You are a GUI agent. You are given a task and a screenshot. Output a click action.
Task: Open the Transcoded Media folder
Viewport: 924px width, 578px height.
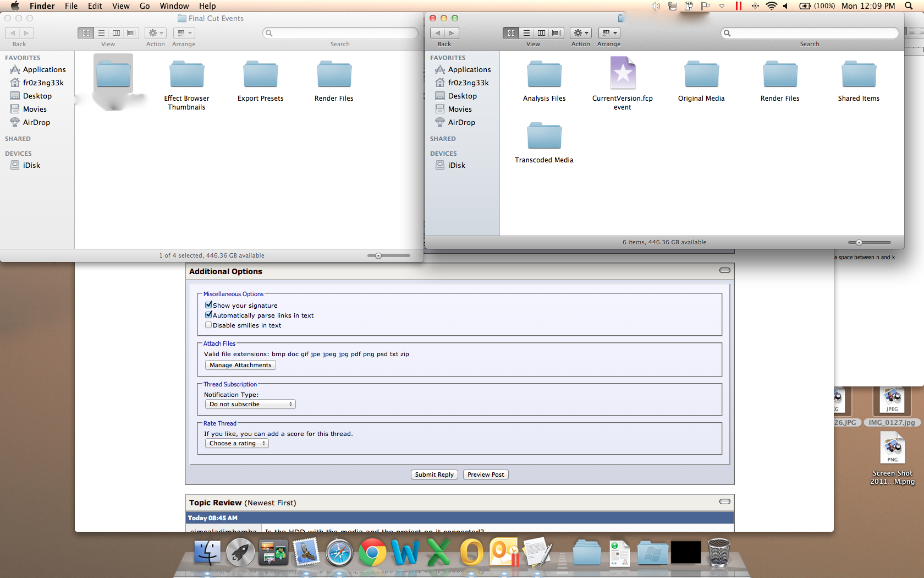click(x=544, y=137)
